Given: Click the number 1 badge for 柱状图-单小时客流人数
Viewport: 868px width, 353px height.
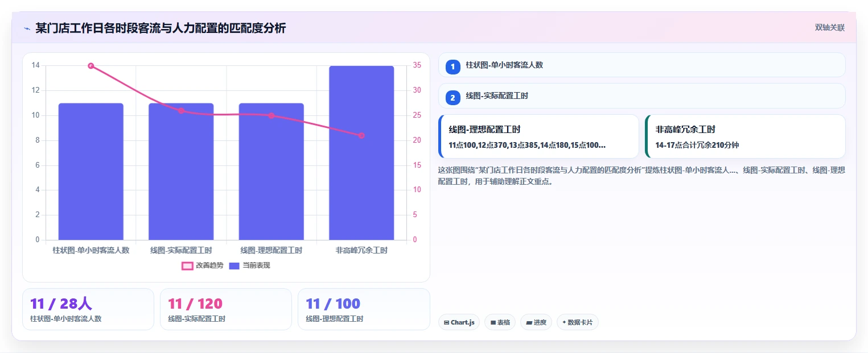Looking at the screenshot, I should point(452,67).
